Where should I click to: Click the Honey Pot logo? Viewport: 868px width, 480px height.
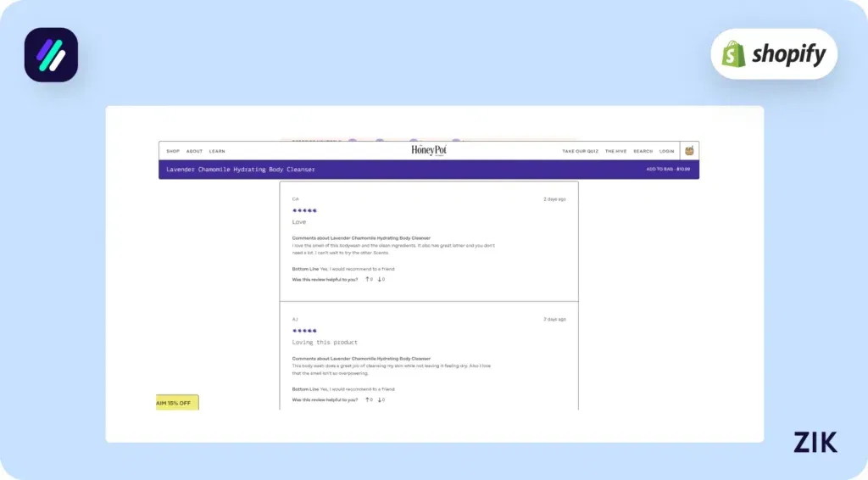pos(428,150)
